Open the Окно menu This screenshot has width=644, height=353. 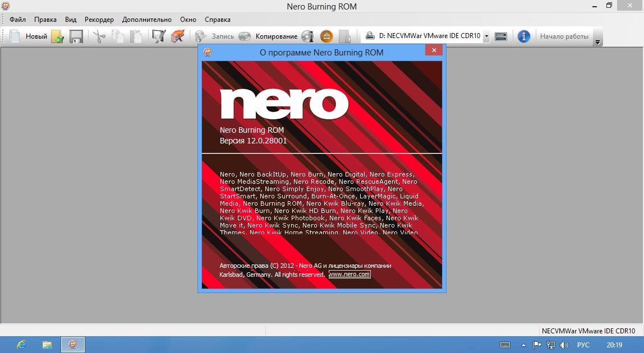click(x=188, y=19)
